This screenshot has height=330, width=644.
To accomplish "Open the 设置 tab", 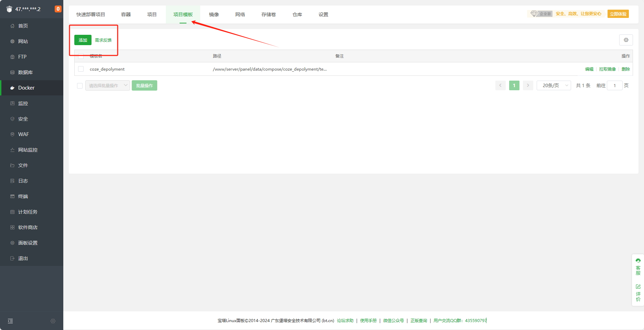I will click(x=323, y=14).
